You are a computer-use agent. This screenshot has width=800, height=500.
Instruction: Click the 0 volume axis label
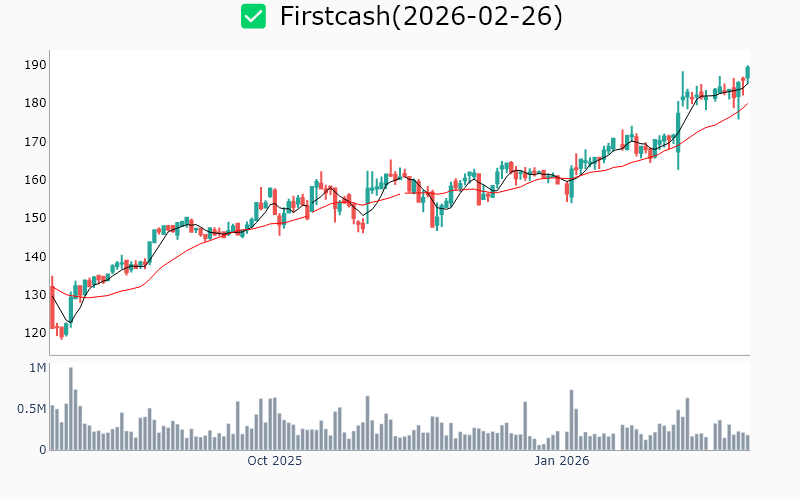click(43, 450)
